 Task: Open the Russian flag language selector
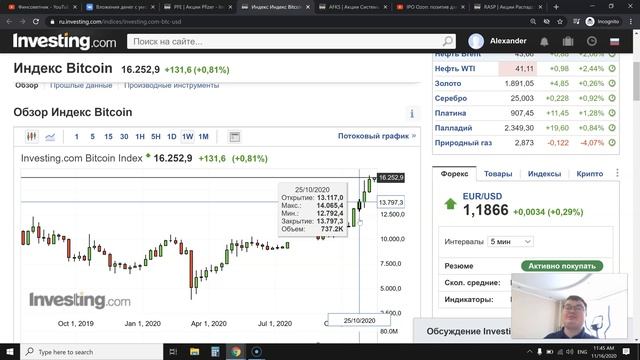click(x=614, y=41)
